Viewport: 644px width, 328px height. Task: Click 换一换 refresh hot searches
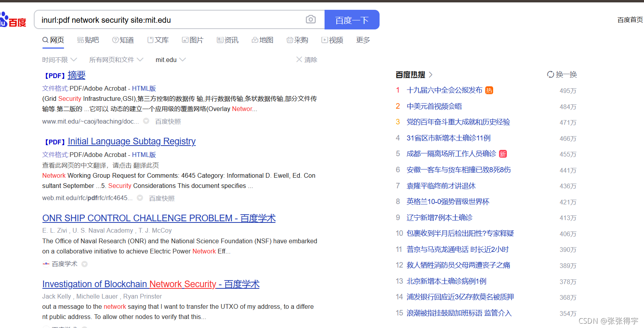[562, 75]
